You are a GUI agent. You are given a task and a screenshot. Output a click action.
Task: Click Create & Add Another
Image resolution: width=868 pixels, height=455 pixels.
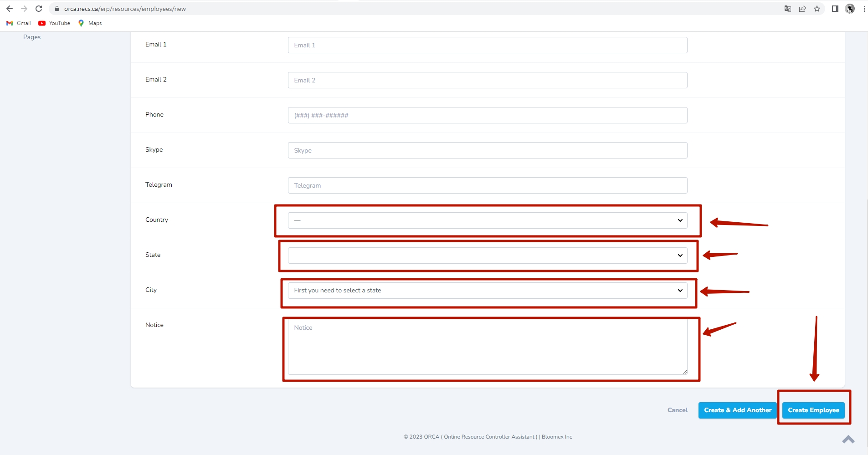click(x=738, y=410)
